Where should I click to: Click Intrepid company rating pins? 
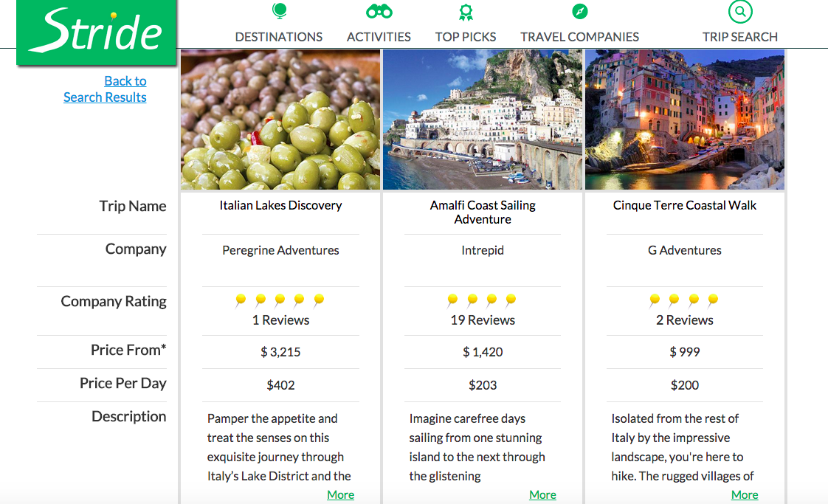click(482, 300)
